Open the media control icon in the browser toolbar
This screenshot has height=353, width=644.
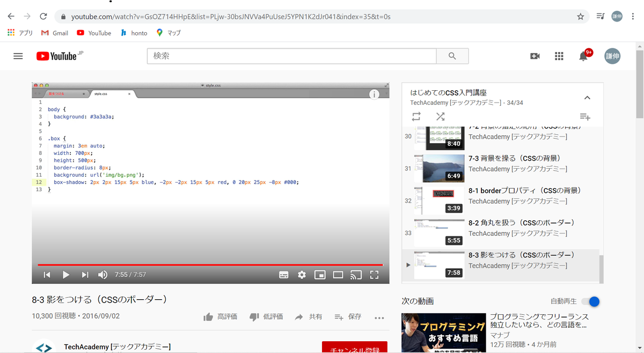click(x=600, y=16)
